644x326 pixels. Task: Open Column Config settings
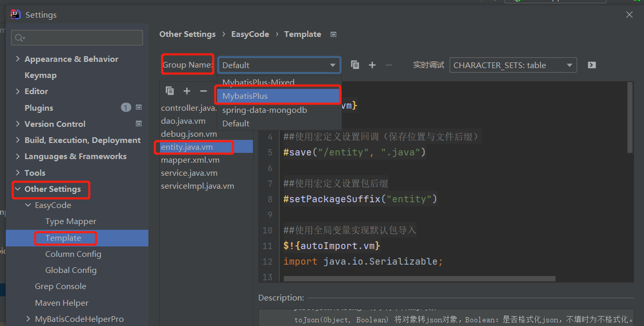(x=73, y=254)
